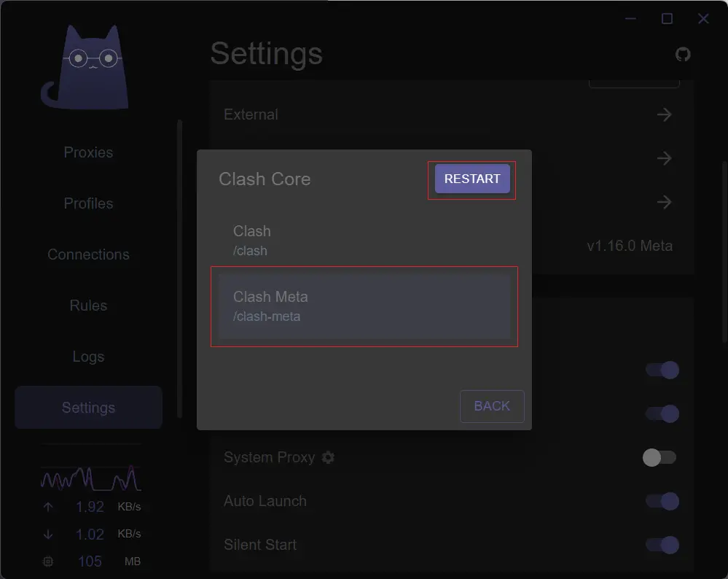Viewport: 728px width, 579px height.
Task: Open the Logs page in the sidebar
Action: 88,357
